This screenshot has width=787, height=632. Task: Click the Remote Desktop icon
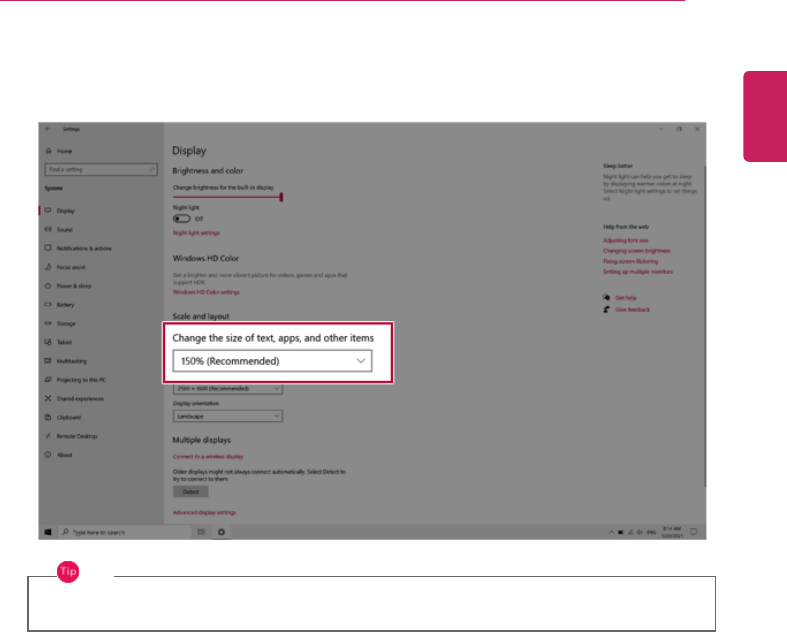(x=48, y=436)
